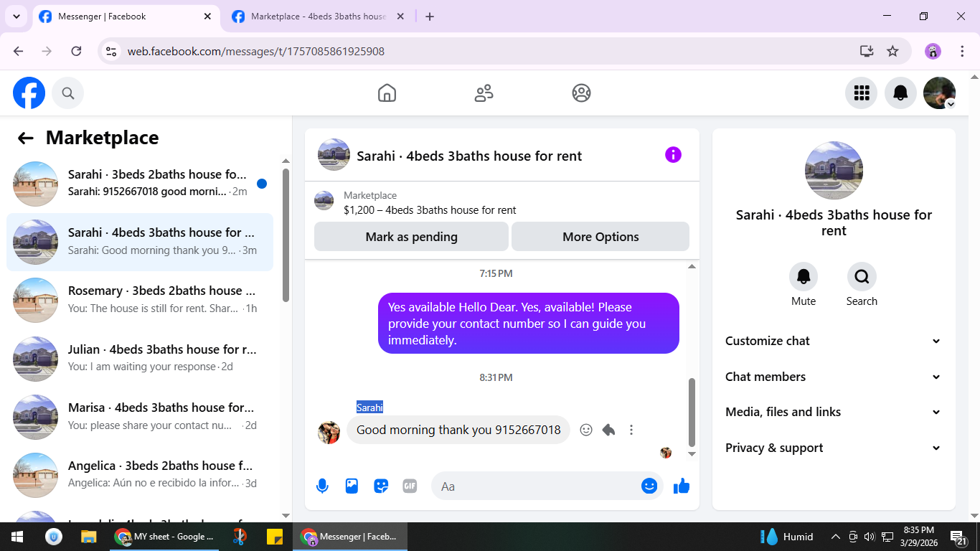Open Sarahi 3beds 2baths unread conversation

point(140,184)
